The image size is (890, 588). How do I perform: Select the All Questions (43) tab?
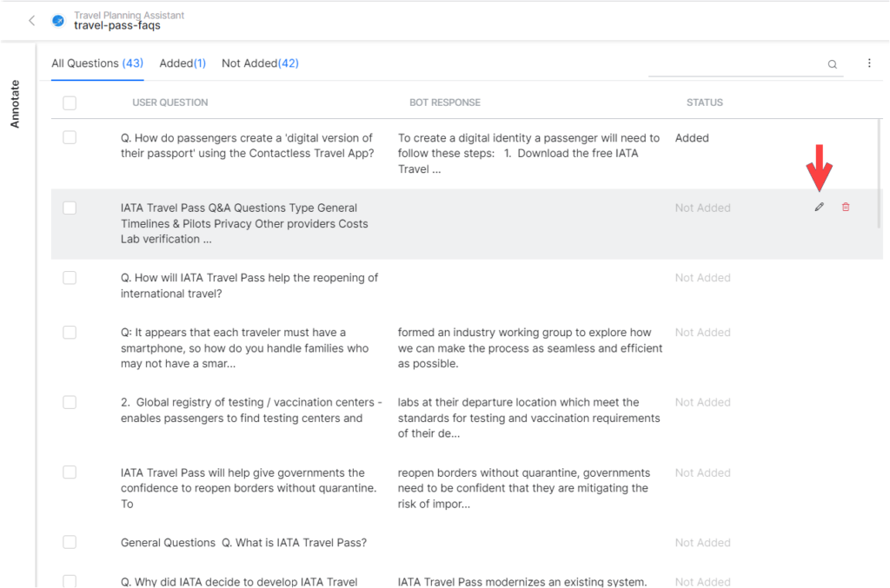pos(96,63)
